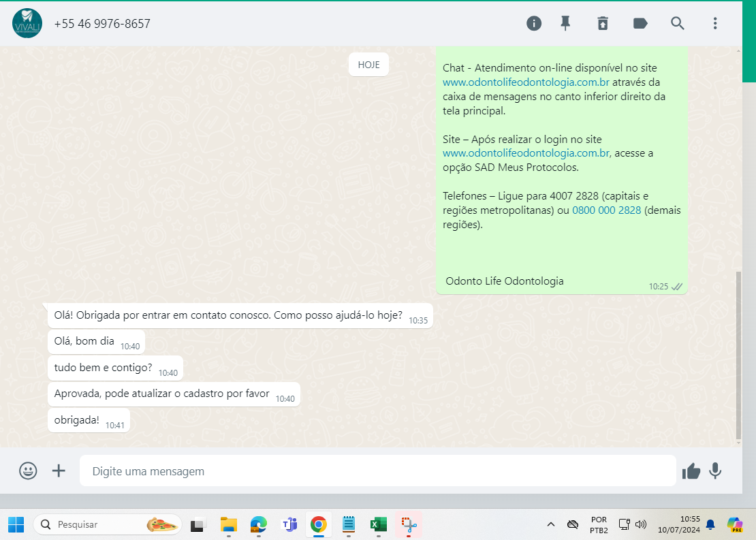Image resolution: width=756 pixels, height=540 pixels.
Task: Open notifications bell icon
Action: tap(710, 524)
